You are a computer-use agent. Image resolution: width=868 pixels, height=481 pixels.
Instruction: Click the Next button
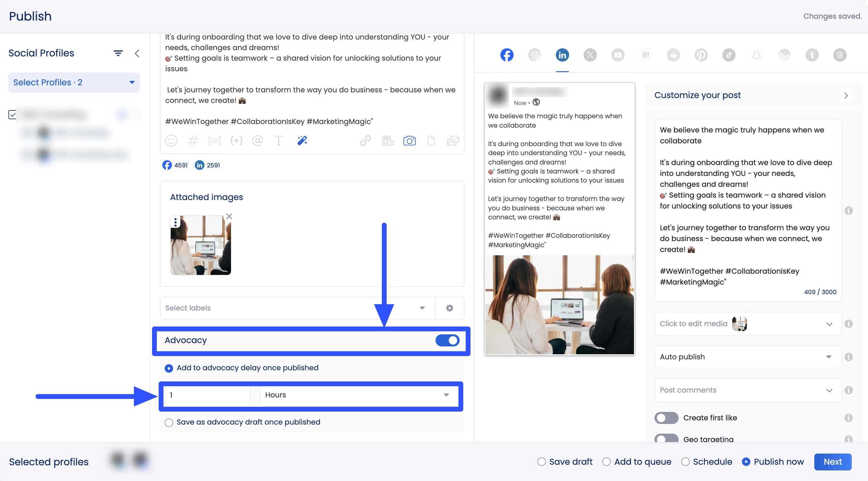[833, 462]
